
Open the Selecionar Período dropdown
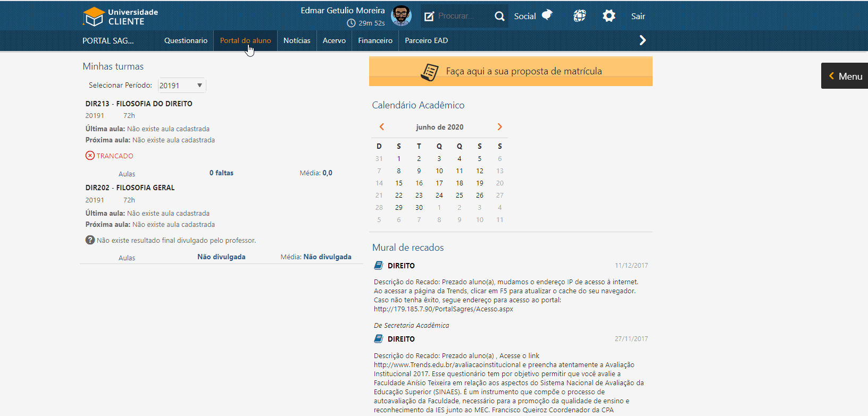[x=181, y=86]
